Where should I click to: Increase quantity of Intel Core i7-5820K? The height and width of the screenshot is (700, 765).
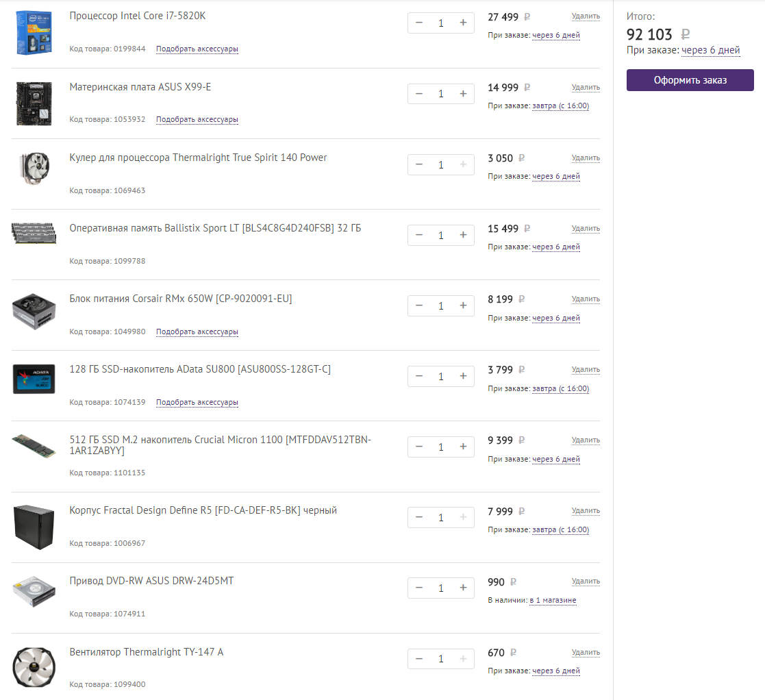tap(463, 23)
